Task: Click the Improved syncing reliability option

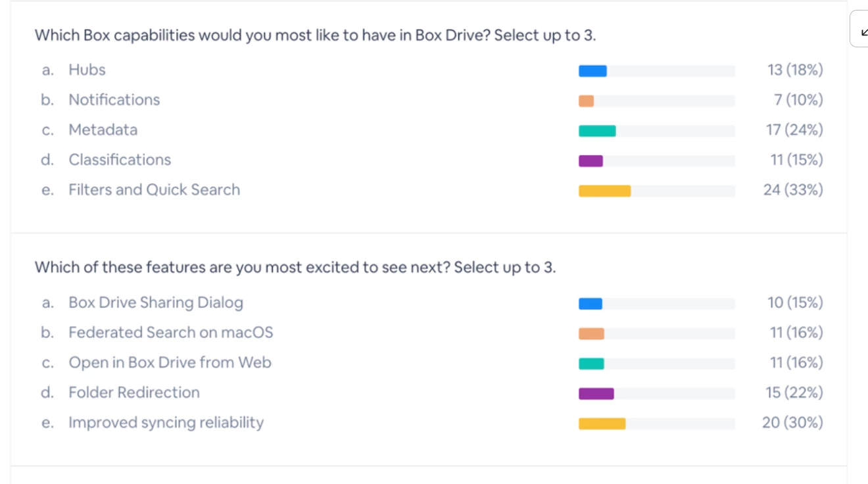Action: point(166,422)
